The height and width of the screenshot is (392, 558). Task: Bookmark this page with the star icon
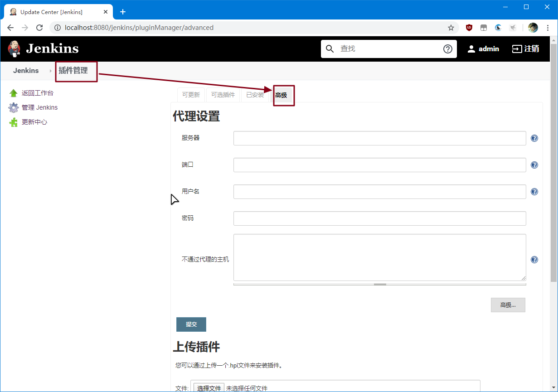tap(451, 28)
